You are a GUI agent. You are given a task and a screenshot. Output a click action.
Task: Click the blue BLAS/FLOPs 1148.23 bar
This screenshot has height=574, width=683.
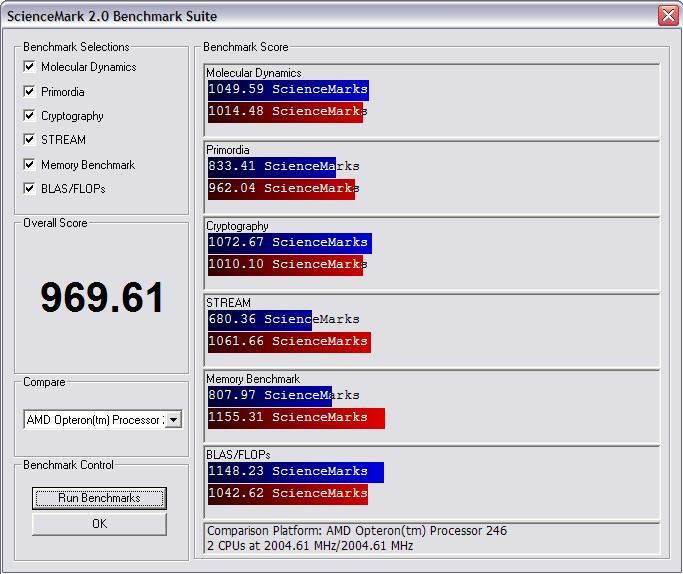click(295, 471)
